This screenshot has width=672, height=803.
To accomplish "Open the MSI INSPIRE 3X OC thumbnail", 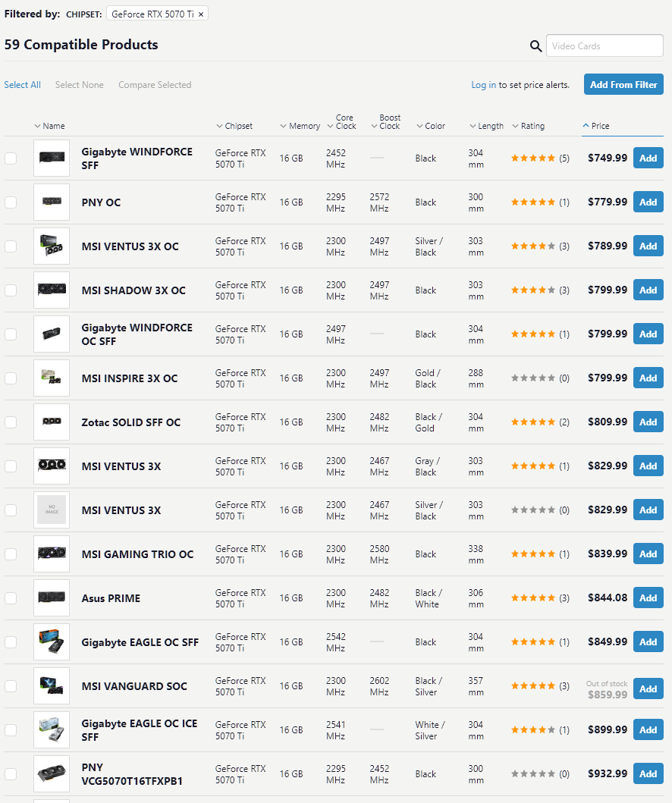I will pyautogui.click(x=52, y=378).
